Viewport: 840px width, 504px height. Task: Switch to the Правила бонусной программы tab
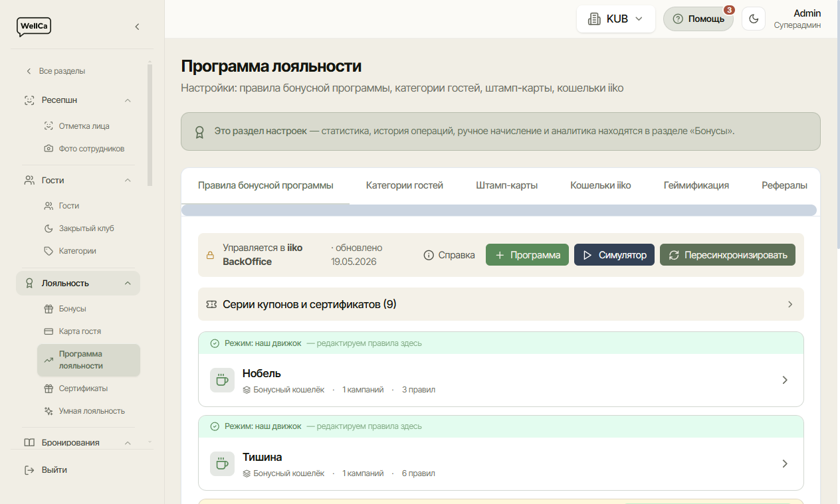[x=266, y=185]
